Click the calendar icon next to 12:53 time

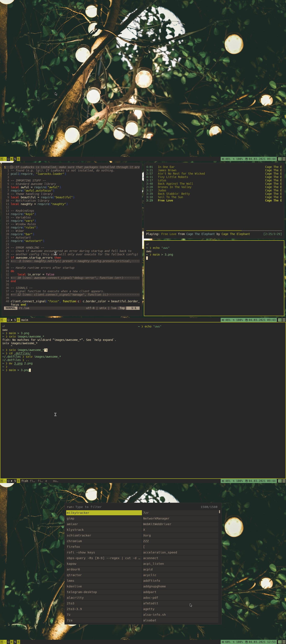246,642
